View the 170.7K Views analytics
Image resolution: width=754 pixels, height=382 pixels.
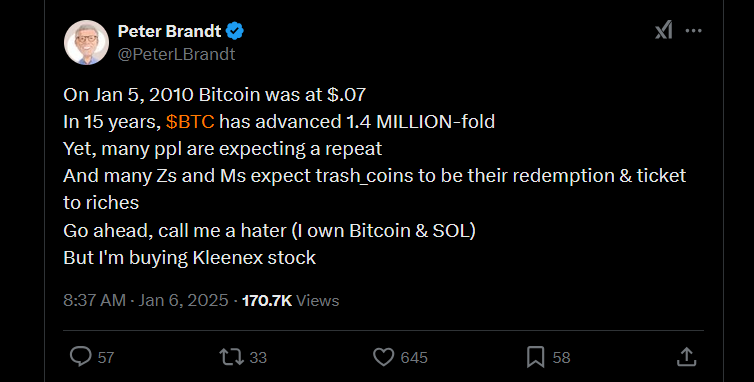click(290, 301)
